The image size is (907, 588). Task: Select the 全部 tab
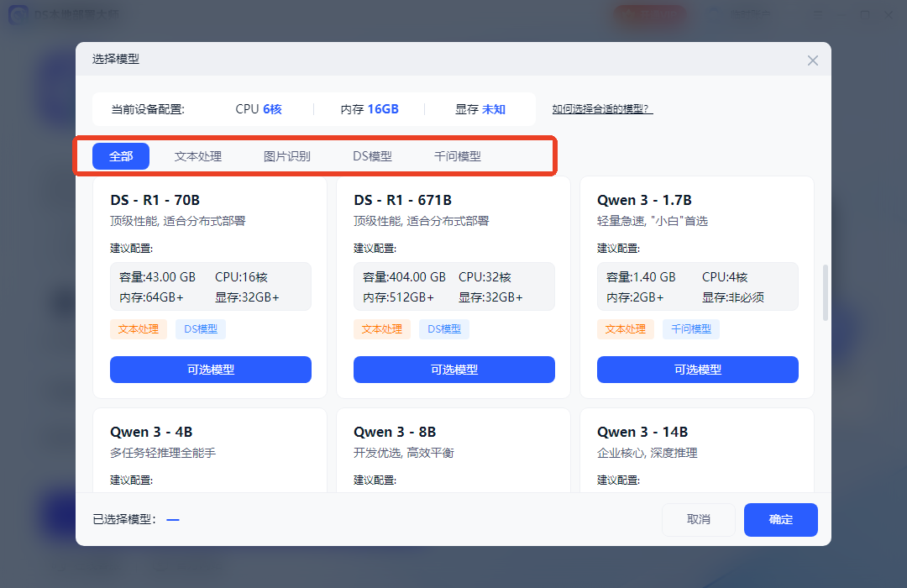pos(121,156)
